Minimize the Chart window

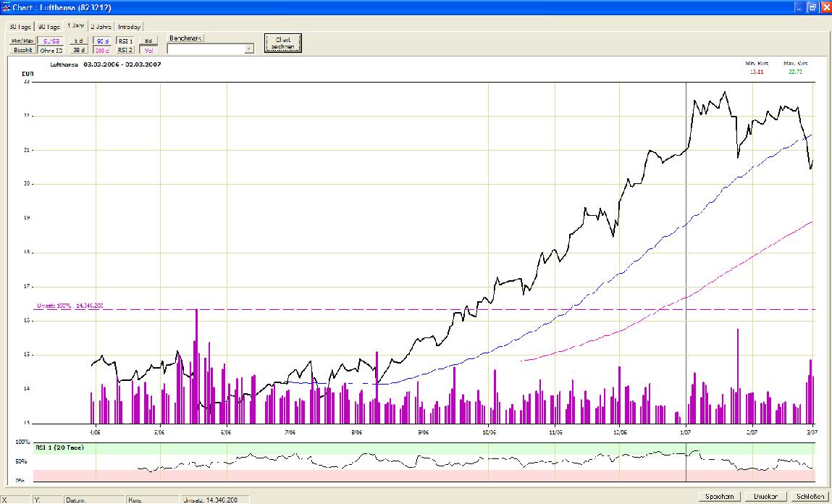point(799,7)
